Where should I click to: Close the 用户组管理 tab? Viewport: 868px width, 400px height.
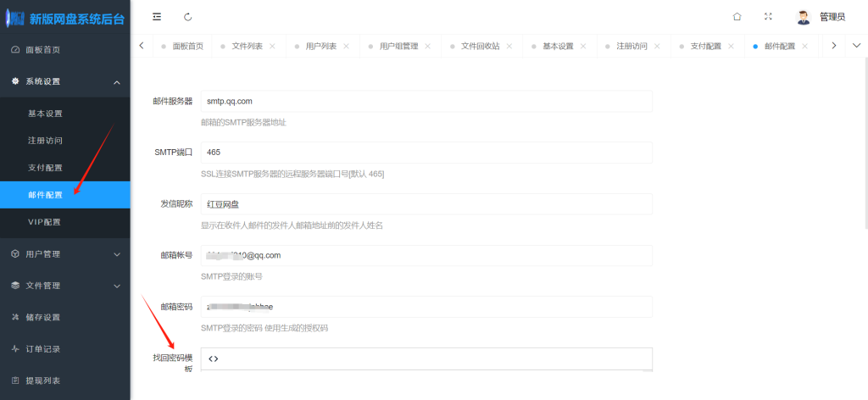coord(428,47)
